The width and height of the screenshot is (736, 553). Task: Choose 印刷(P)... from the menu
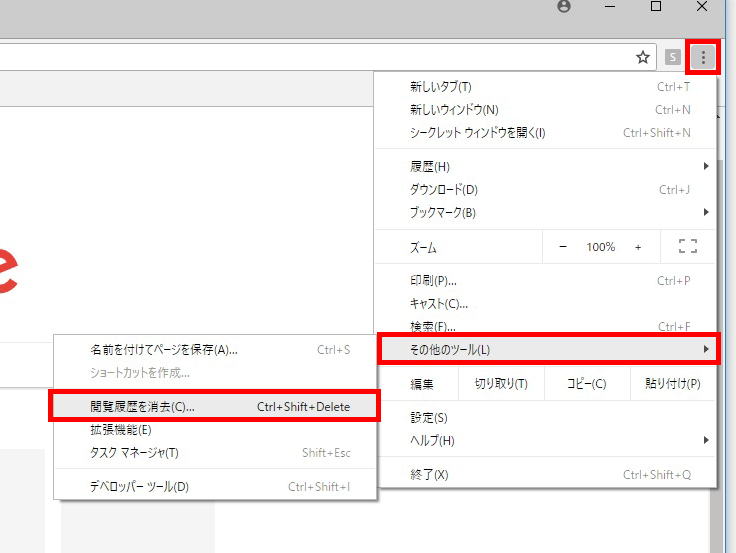545,281
